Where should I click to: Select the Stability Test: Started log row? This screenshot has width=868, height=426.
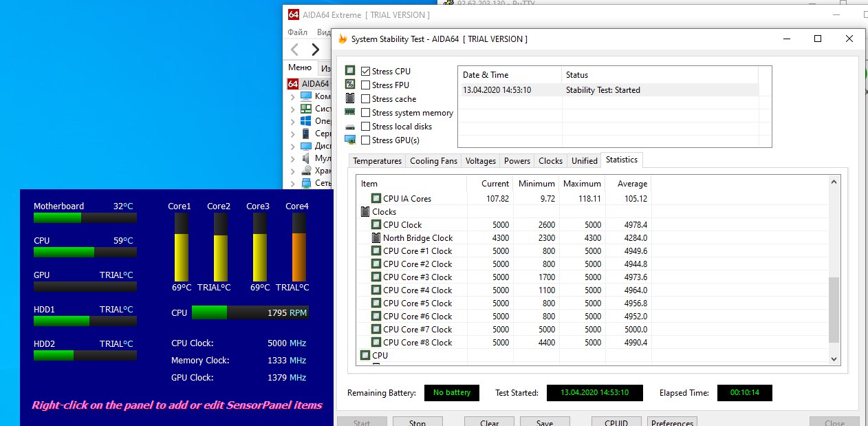[608, 89]
